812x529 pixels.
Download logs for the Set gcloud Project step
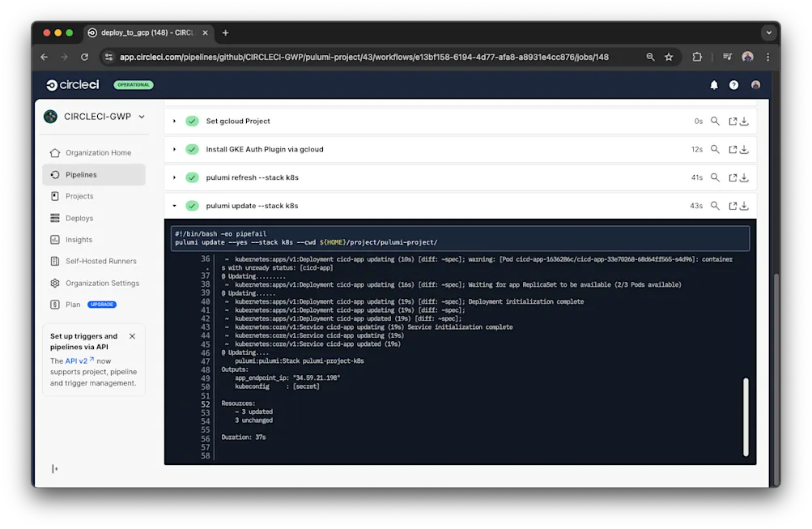point(745,120)
